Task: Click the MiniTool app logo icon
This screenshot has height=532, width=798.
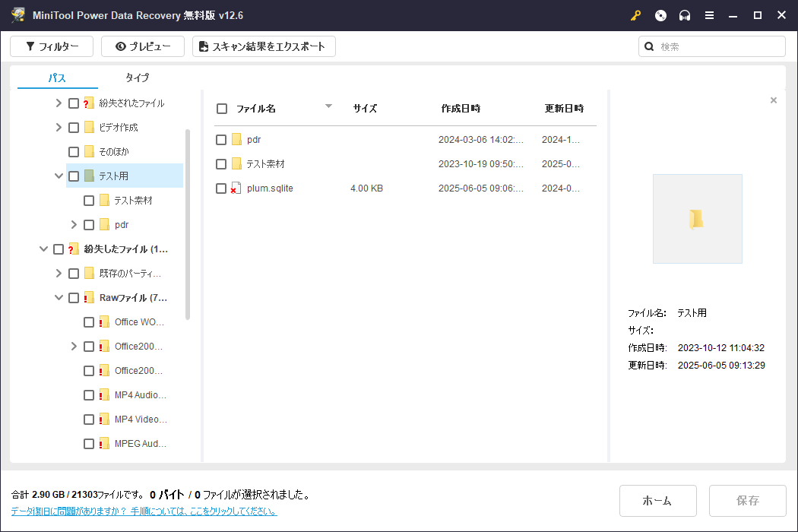Action: [x=18, y=15]
